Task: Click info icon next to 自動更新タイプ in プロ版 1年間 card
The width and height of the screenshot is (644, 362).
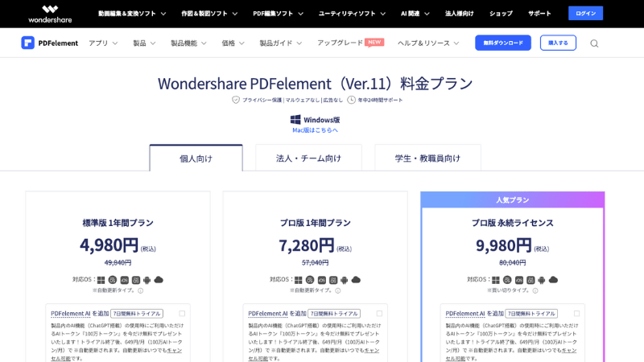Action: (x=338, y=290)
